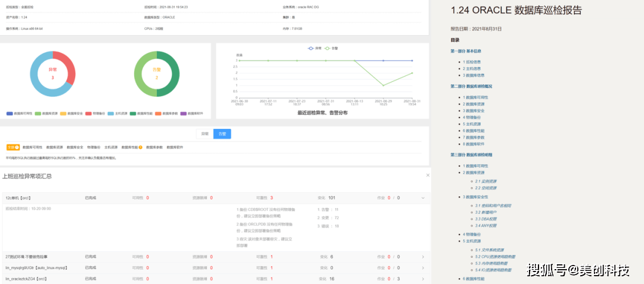644x284 pixels.
Task: Expand the lin_oracleztckZG4 row arrow
Action: tap(423, 279)
